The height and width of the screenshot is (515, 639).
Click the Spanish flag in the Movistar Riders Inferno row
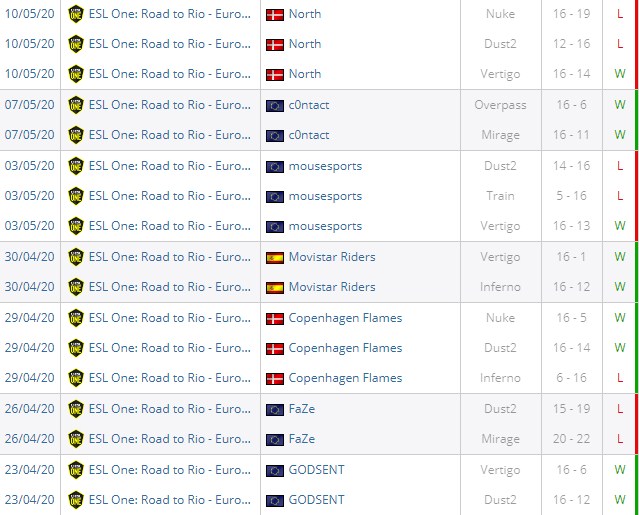(274, 287)
